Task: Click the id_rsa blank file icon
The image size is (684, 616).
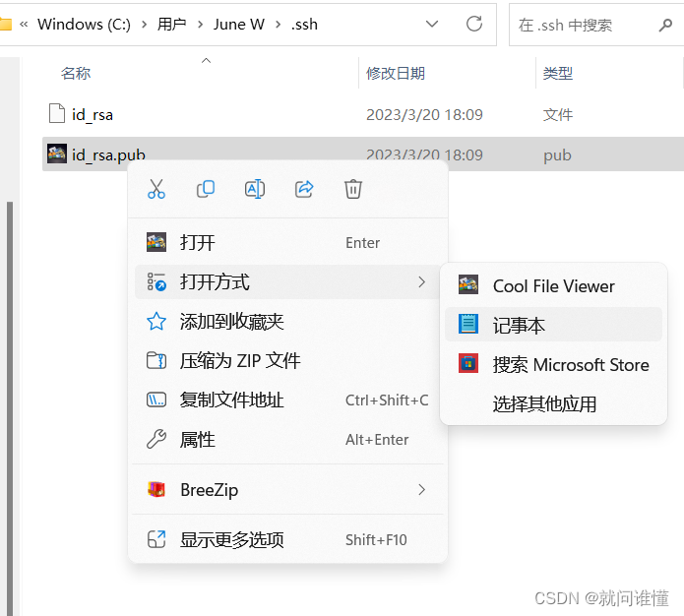Action: 57,113
